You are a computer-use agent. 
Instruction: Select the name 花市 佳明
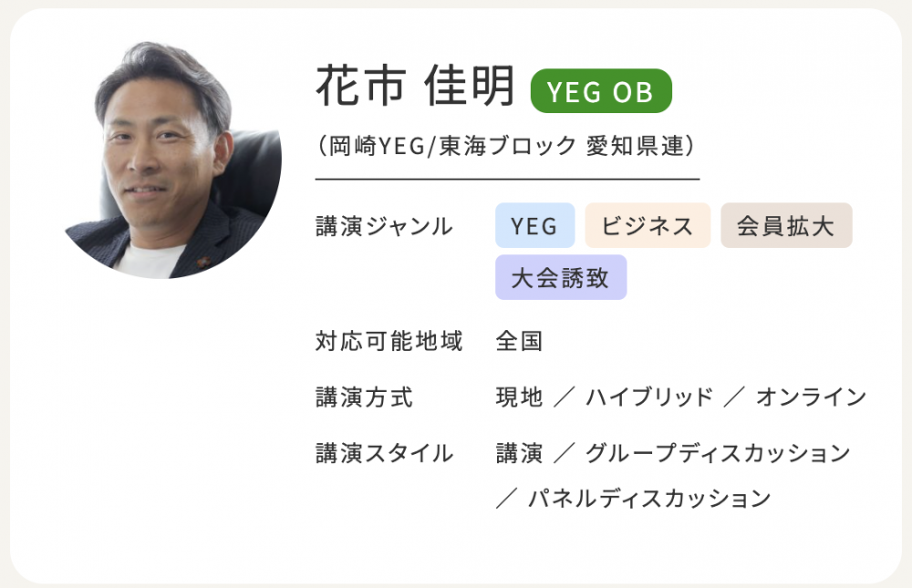coord(415,86)
